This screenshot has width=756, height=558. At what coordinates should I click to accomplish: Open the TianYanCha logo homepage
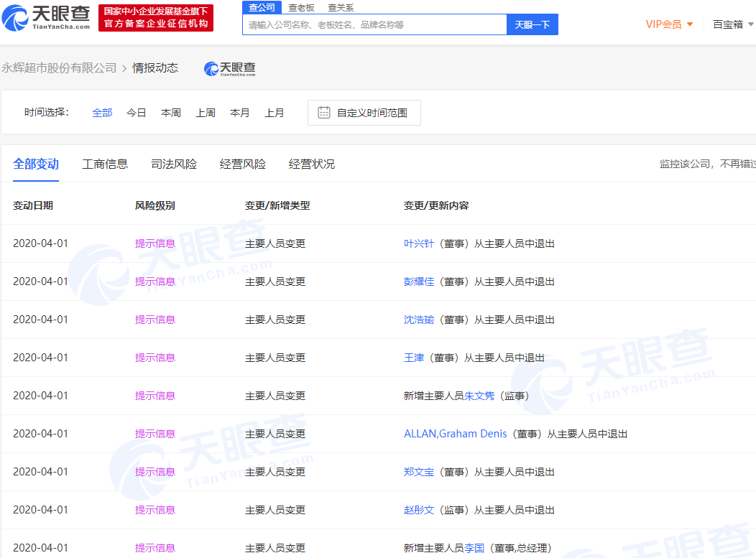click(x=46, y=18)
